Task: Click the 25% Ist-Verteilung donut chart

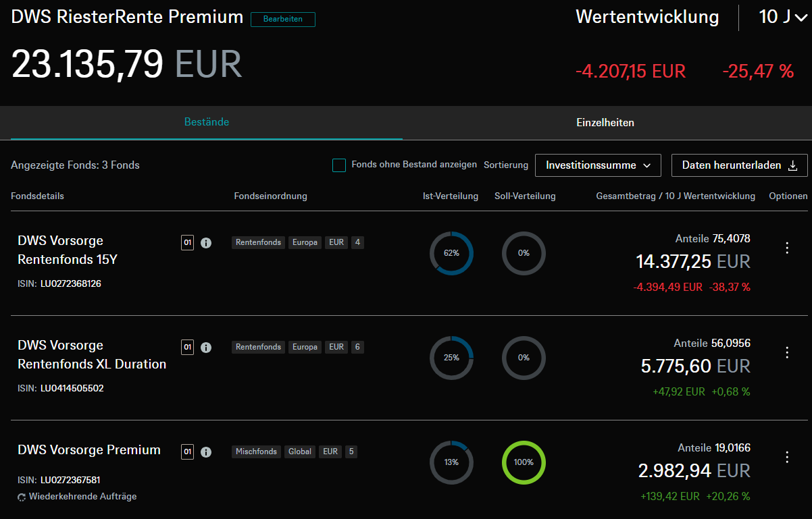Action: [x=451, y=358]
